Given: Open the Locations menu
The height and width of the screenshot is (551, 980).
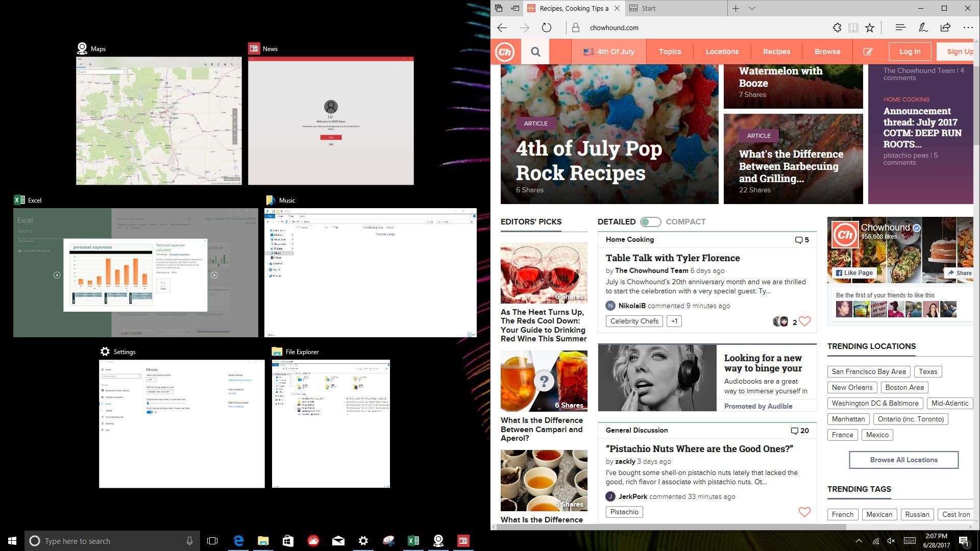Looking at the screenshot, I should pyautogui.click(x=722, y=52).
